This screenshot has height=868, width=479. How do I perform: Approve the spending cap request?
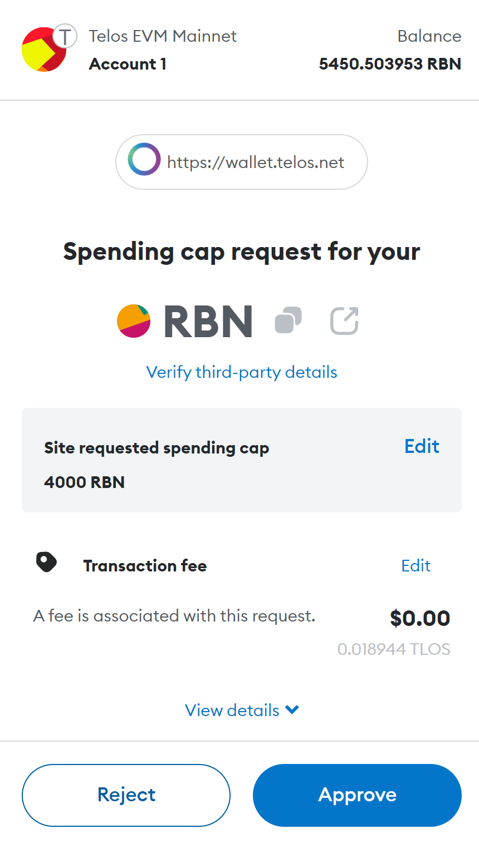[x=357, y=795]
